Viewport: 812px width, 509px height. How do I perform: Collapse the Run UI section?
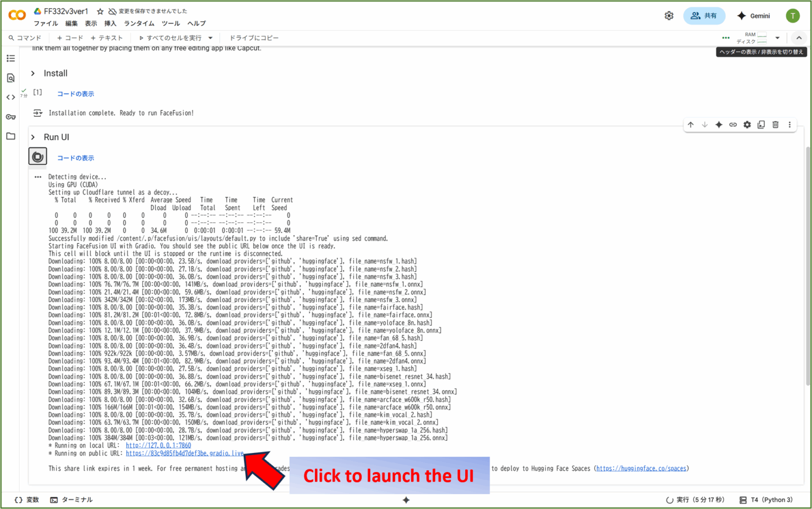33,137
